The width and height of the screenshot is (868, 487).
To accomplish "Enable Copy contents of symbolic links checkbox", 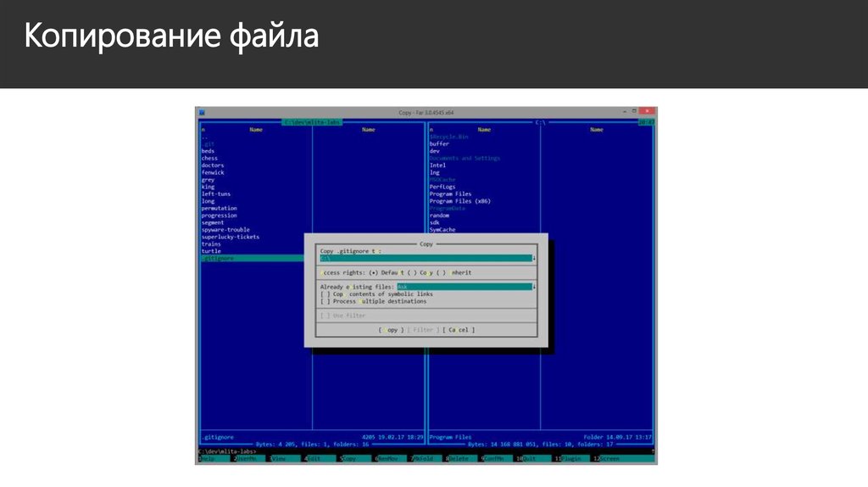I will pos(325,294).
